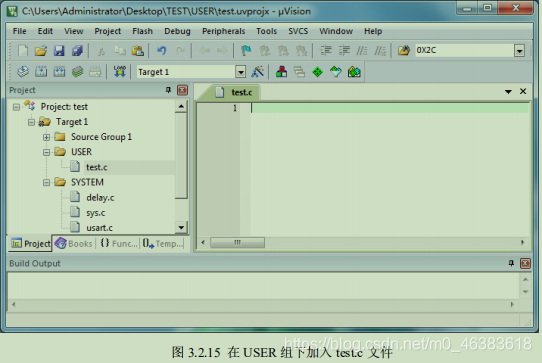Switch to the Books panel tab
The width and height of the screenshot is (542, 363).
click(74, 243)
